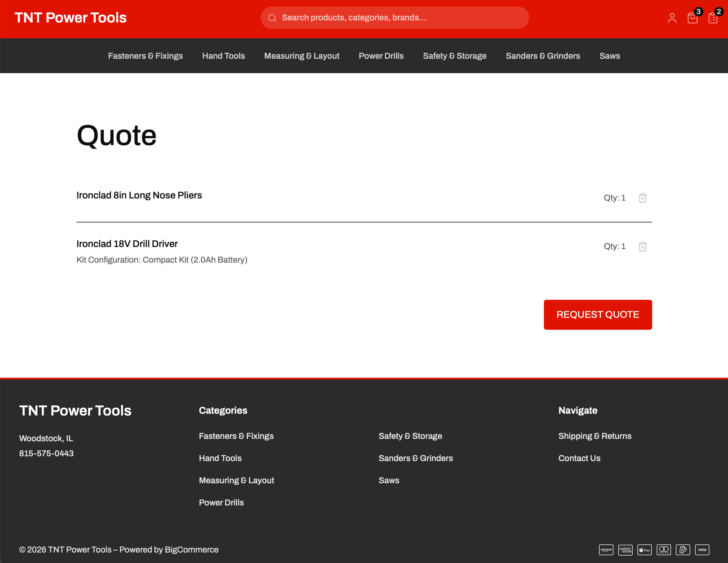Open Saws in the top nav

(610, 56)
